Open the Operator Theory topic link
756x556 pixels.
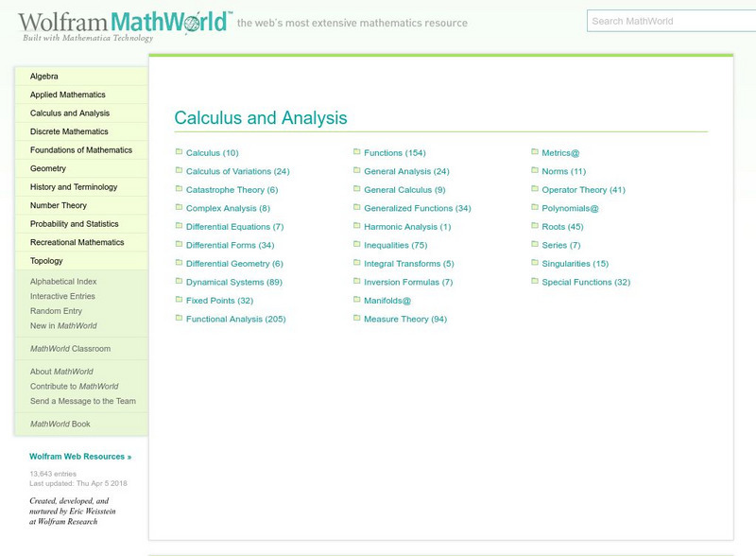coord(583,190)
